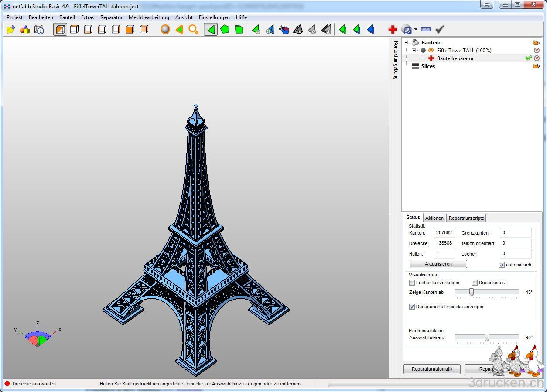
Task: Uncheck Degenerierte Dreiecke anzeigen
Action: (412, 307)
